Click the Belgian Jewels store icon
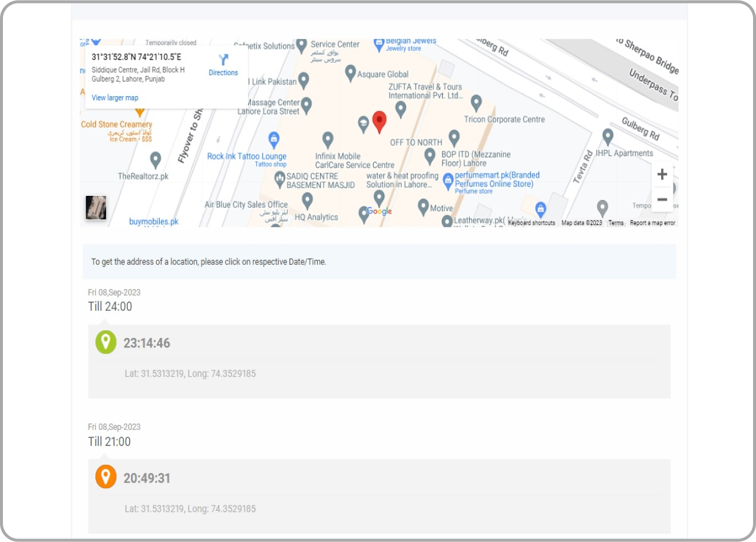Screen dimensions: 756x542 pyautogui.click(x=379, y=44)
